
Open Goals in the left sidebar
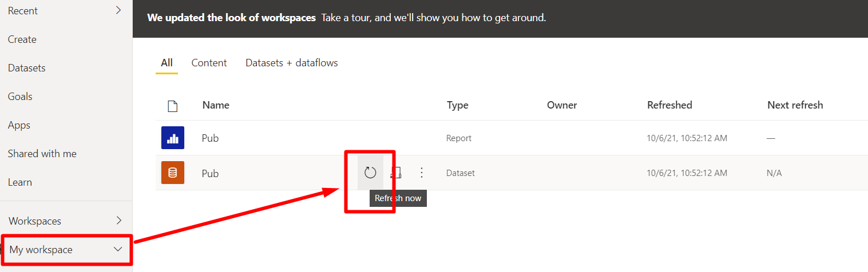click(x=20, y=97)
